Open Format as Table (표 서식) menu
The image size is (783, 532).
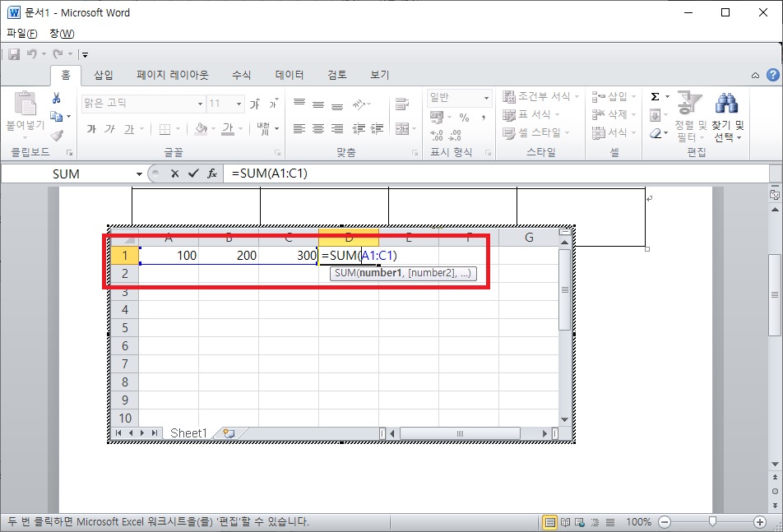point(530,115)
